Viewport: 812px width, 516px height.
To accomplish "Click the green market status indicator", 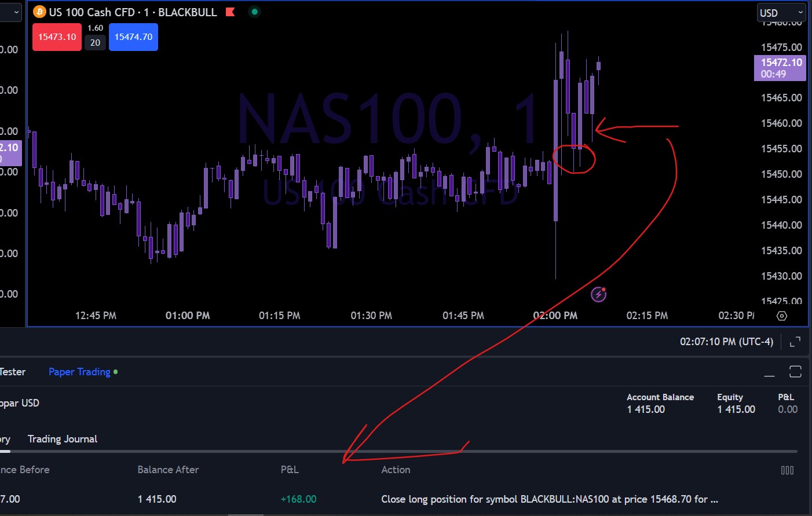I will 254,12.
